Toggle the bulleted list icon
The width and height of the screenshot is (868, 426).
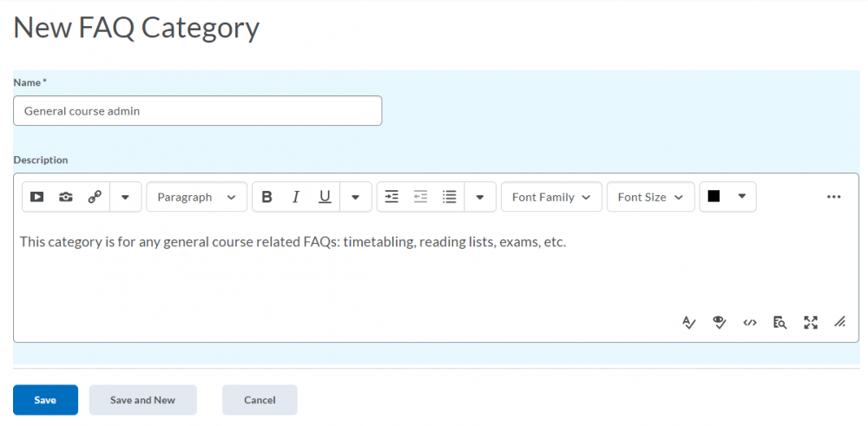[x=450, y=197]
